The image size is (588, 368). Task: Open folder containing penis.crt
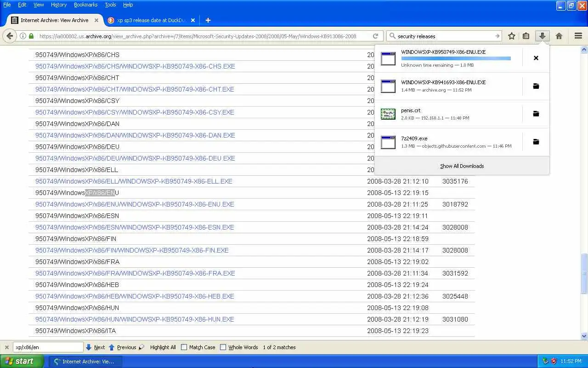[x=536, y=114]
